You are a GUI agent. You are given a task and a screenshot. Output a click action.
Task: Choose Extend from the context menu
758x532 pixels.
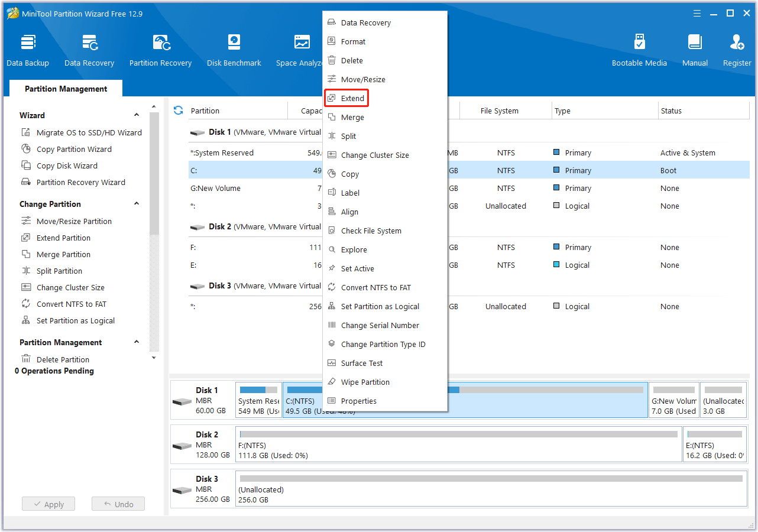[346, 98]
